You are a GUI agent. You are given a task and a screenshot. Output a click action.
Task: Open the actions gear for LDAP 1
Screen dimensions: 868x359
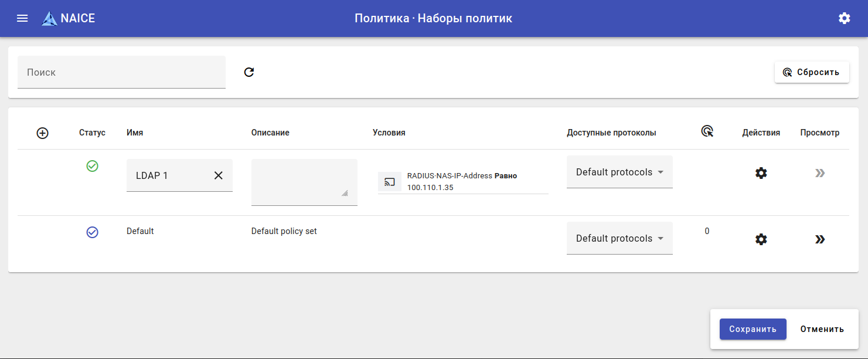coord(761,173)
